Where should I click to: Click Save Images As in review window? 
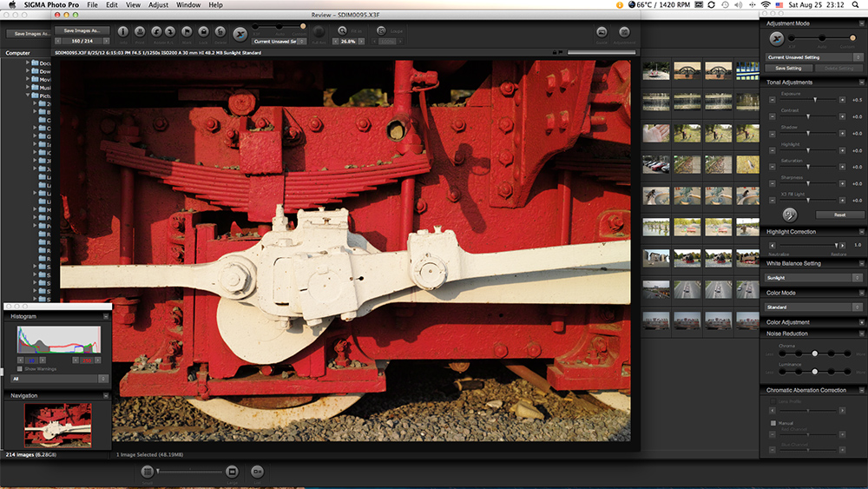(82, 30)
